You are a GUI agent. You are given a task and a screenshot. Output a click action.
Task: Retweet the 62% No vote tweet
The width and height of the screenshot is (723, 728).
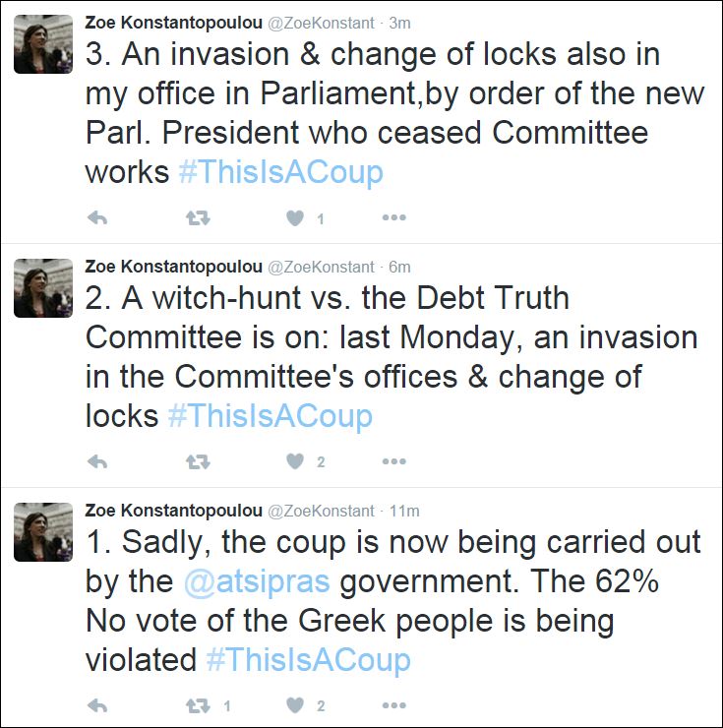[x=198, y=705]
